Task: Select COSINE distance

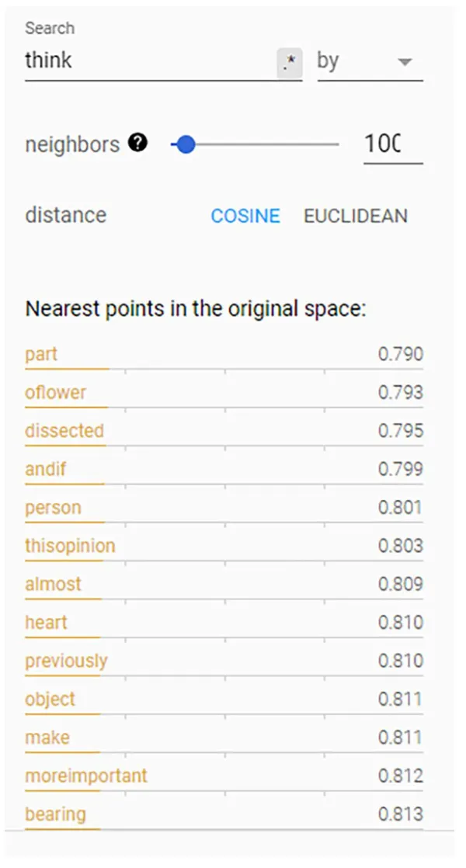Action: (x=245, y=216)
